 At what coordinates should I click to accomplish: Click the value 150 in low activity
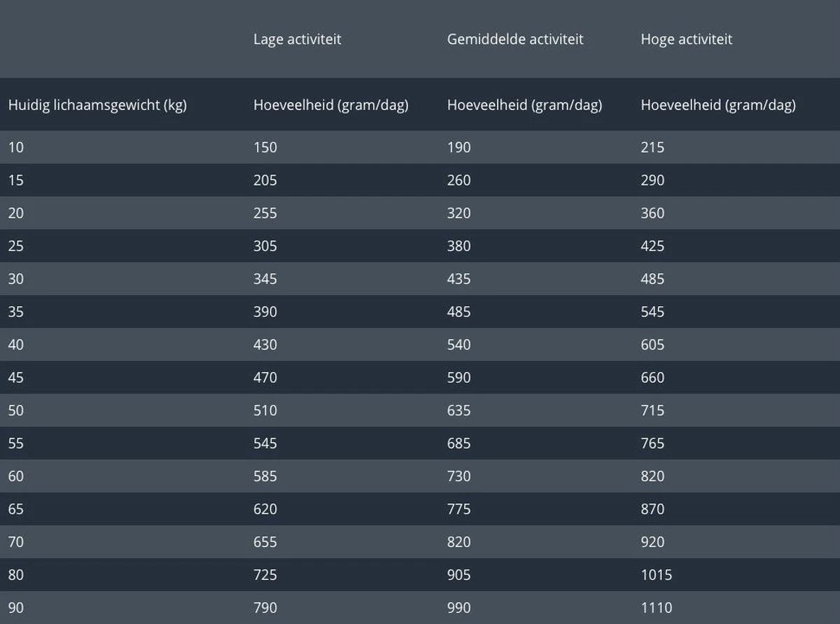(265, 147)
